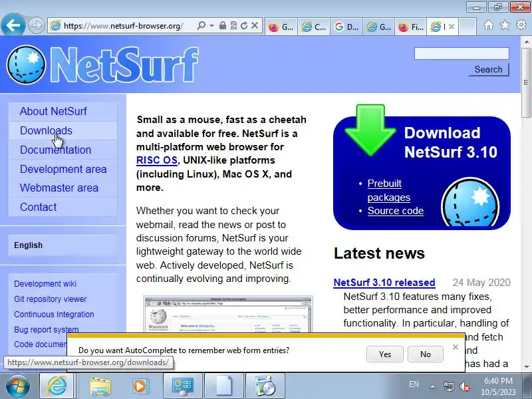The height and width of the screenshot is (399, 532).
Task: Click the EN language indicator
Action: click(x=414, y=384)
